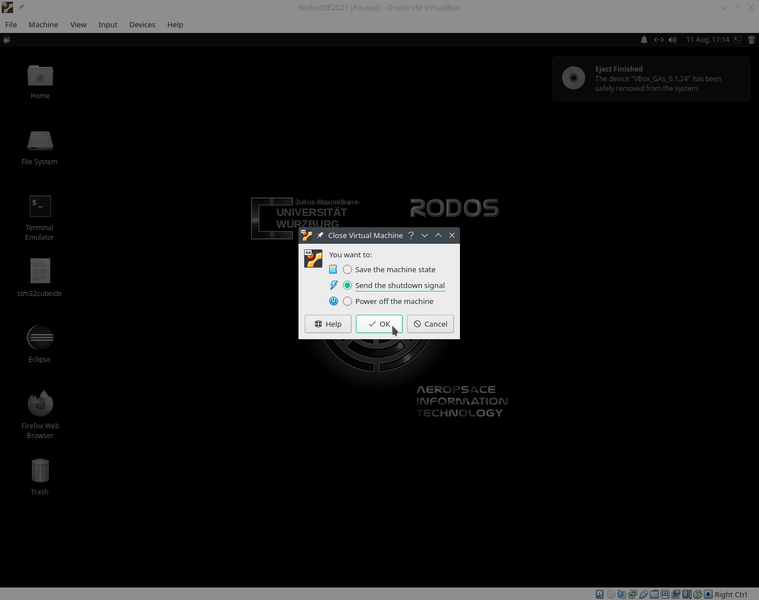Open the stm32cubeide desktop icon
759x600 pixels.
40,272
